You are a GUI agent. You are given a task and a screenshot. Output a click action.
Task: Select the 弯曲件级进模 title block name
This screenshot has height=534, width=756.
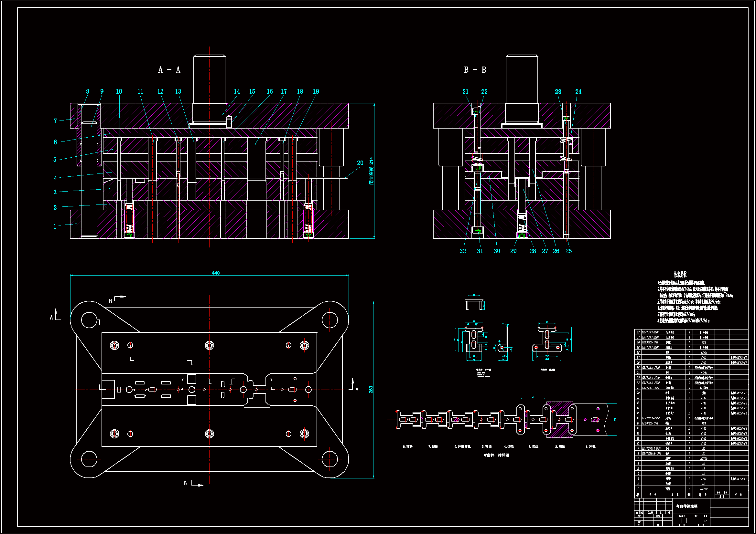point(686,506)
